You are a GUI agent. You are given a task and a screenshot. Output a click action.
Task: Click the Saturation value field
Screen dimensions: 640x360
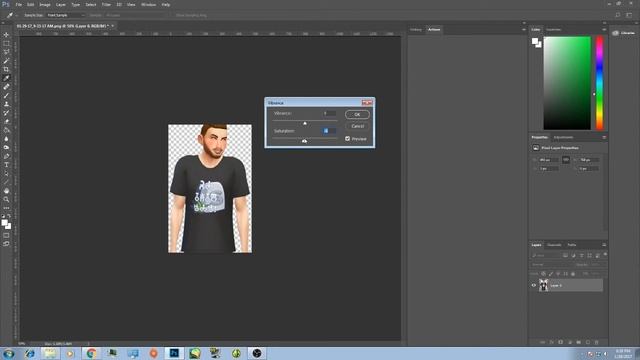coord(329,131)
